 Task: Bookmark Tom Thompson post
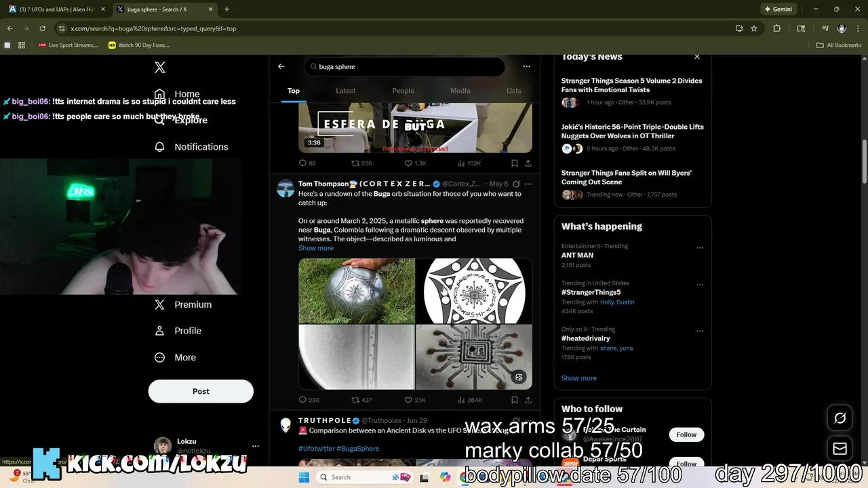click(x=514, y=400)
